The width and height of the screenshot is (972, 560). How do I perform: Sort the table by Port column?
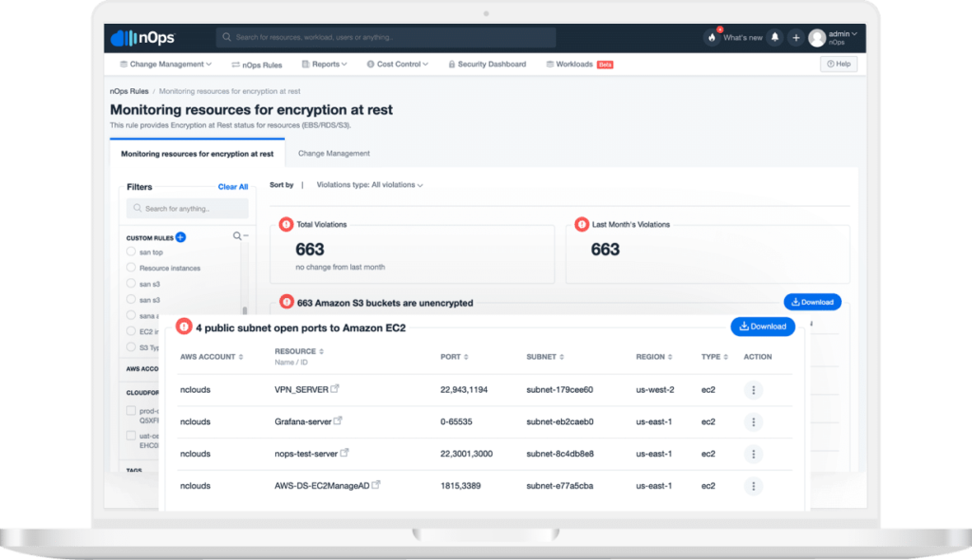coord(453,356)
